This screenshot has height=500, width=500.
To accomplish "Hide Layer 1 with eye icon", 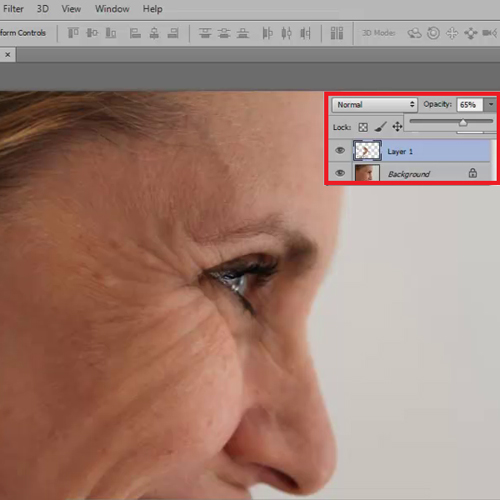I will [340, 150].
